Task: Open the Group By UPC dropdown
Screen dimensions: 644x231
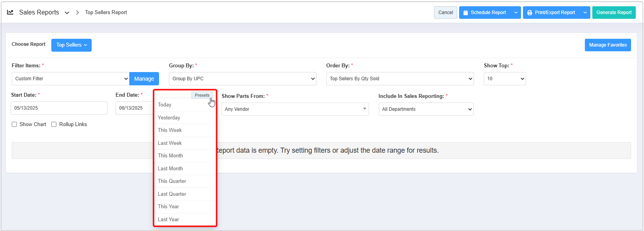Action: [x=242, y=79]
